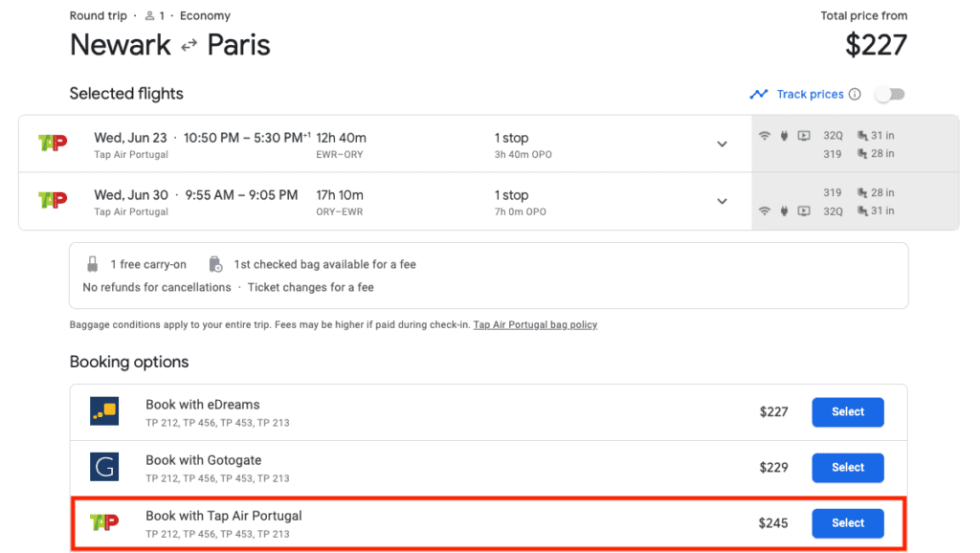Screen dimensions: 980x553
Task: Click the passenger icon in trip summary
Action: pyautogui.click(x=148, y=15)
